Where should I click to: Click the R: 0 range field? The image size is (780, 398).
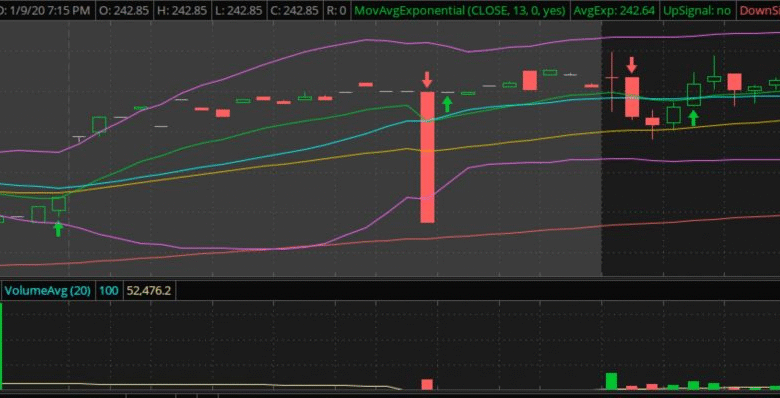(336, 11)
